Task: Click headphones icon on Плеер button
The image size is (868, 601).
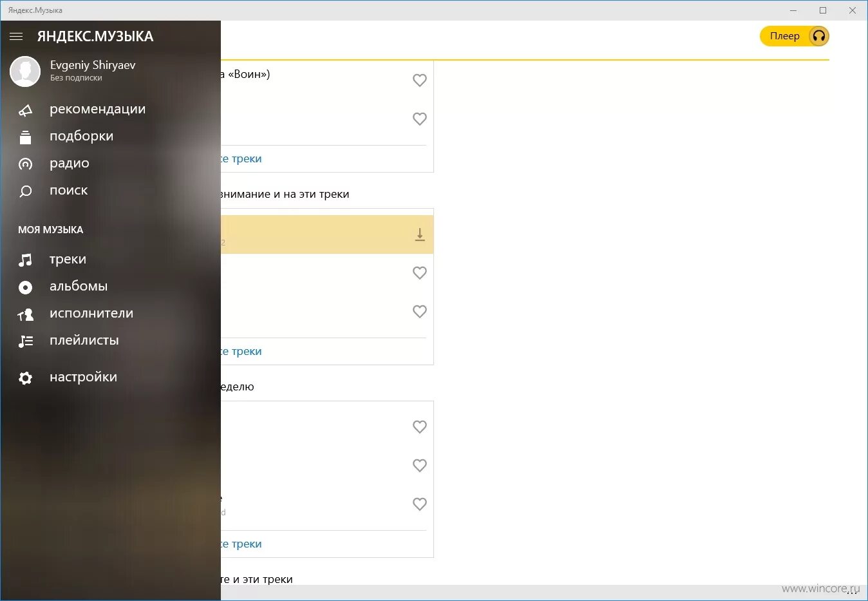Action: point(818,36)
